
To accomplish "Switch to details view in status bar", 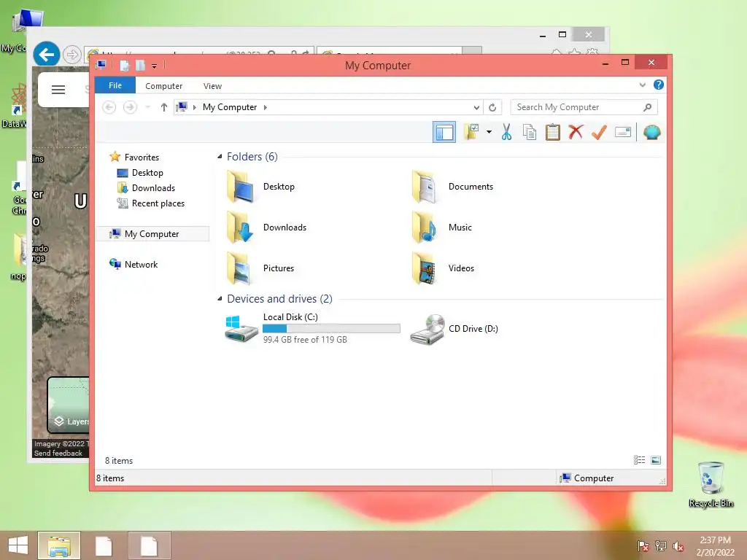I will tap(639, 460).
